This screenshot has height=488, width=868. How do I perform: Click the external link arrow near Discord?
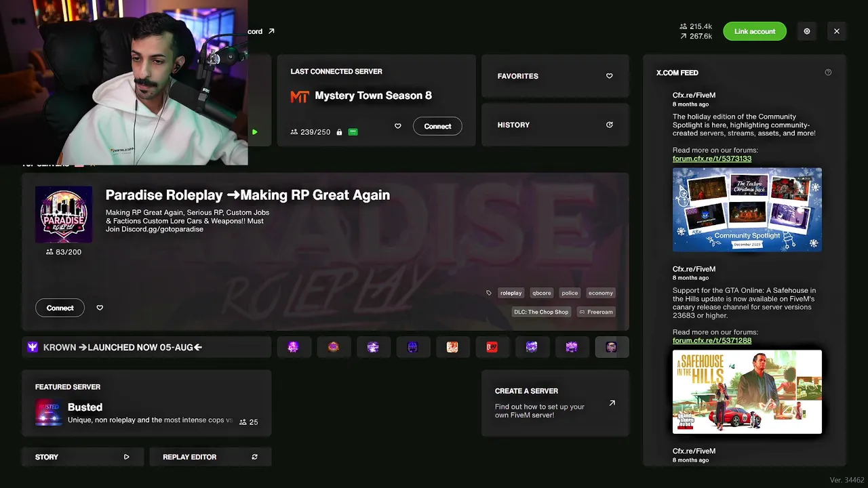271,31
